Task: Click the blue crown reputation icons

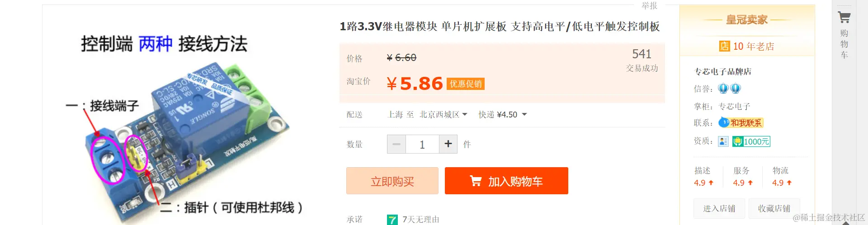Action: pyautogui.click(x=729, y=89)
